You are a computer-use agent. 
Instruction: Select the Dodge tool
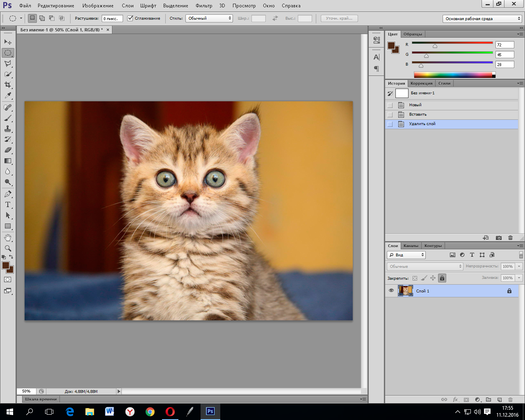click(8, 182)
